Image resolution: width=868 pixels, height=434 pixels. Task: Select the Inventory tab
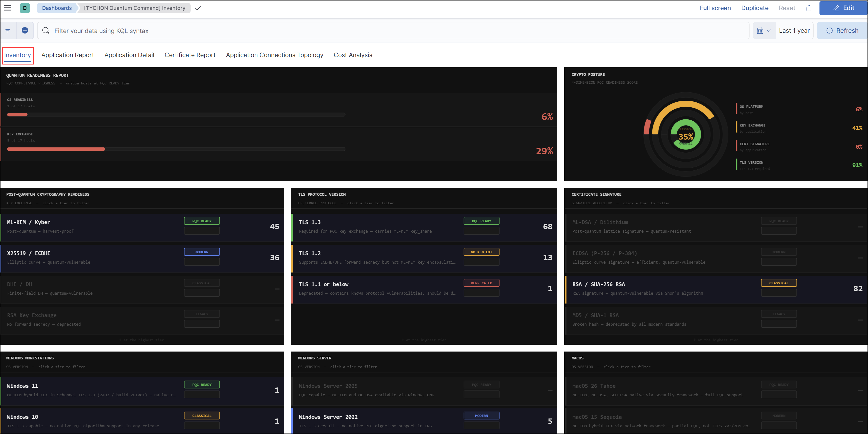click(17, 55)
